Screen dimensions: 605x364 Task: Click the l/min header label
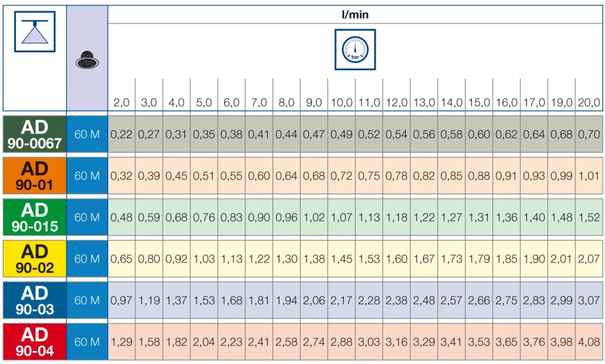(x=355, y=14)
